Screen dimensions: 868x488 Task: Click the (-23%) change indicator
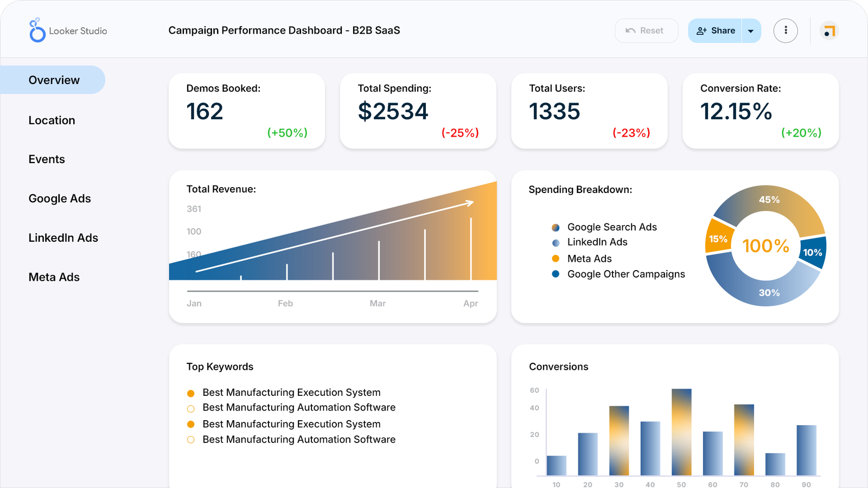[631, 133]
